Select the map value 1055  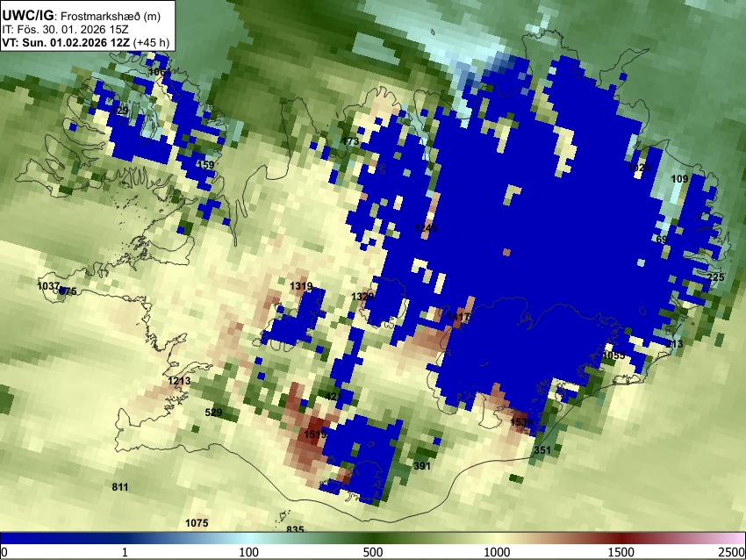[x=613, y=355]
